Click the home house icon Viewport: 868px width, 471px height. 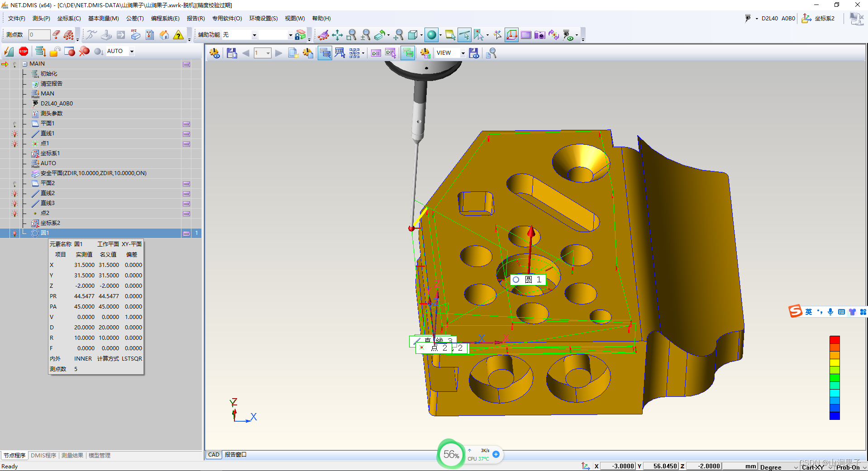coord(164,35)
